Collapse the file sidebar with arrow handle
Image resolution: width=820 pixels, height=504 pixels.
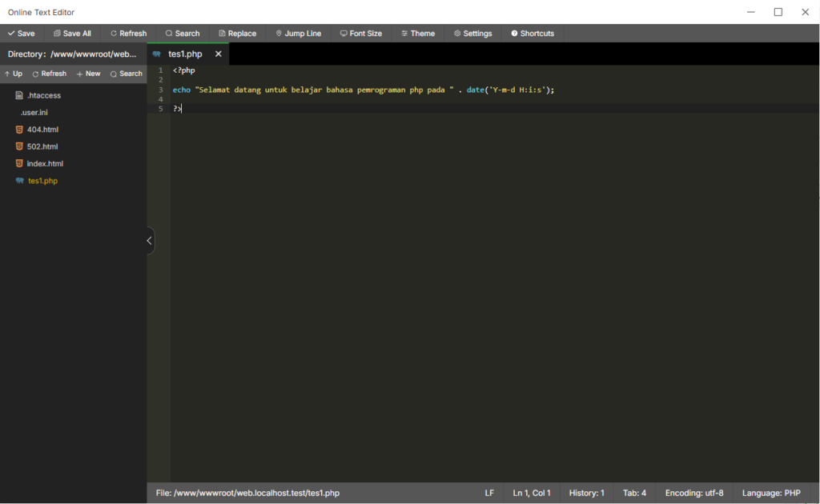[x=150, y=241]
